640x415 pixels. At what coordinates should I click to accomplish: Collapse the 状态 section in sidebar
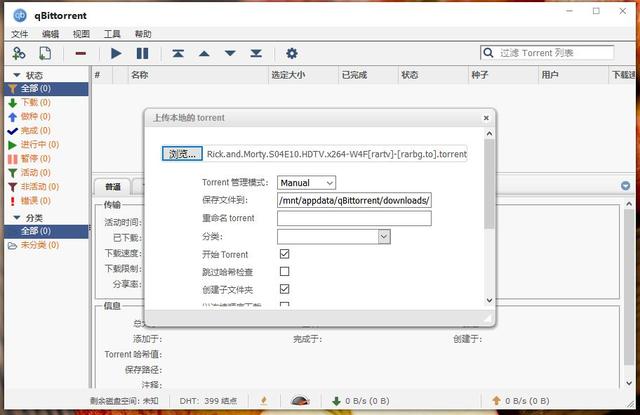point(17,75)
